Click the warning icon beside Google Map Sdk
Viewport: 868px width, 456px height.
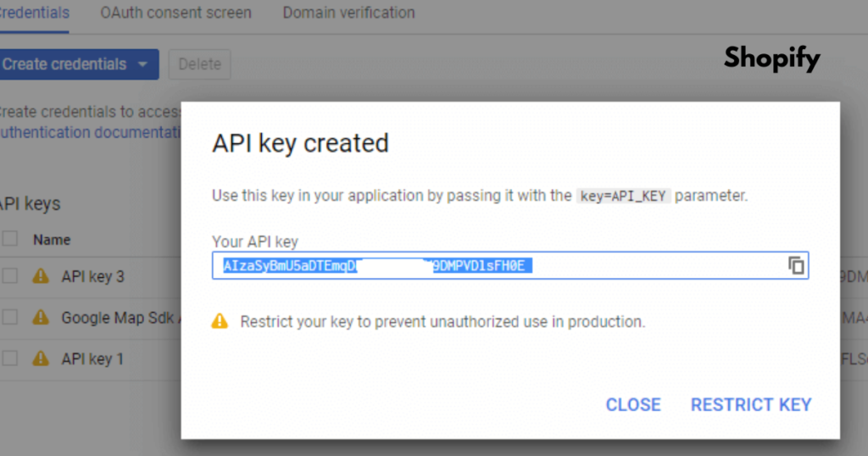tap(41, 317)
